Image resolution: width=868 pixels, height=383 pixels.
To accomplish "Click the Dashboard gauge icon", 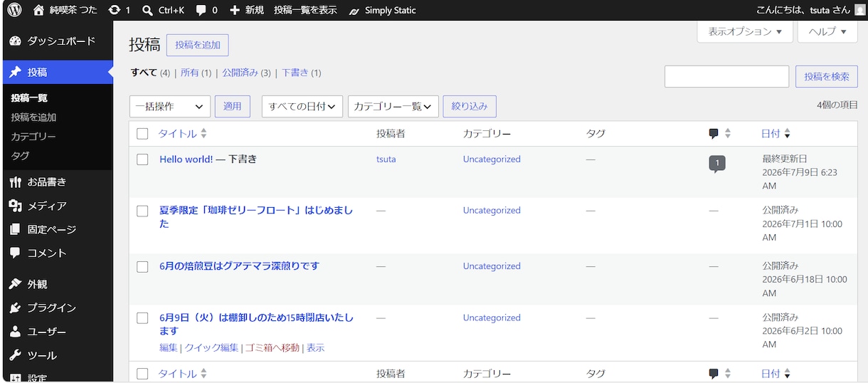I will [x=16, y=41].
